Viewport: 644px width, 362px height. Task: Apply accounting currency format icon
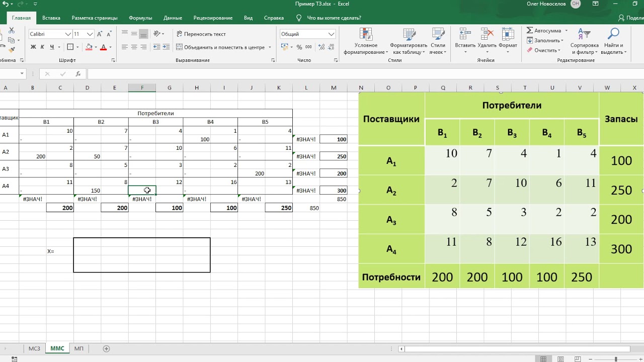(x=285, y=47)
